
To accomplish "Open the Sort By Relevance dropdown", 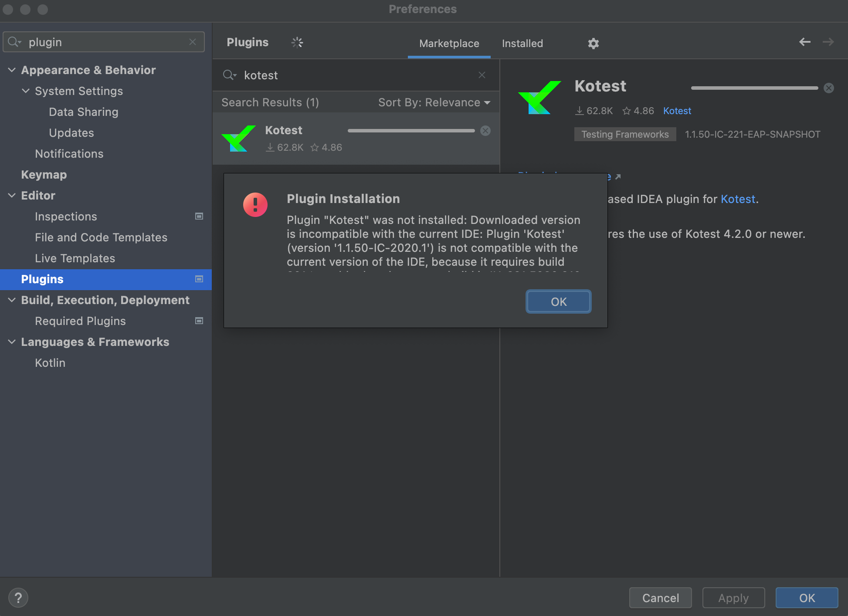I will 434,102.
